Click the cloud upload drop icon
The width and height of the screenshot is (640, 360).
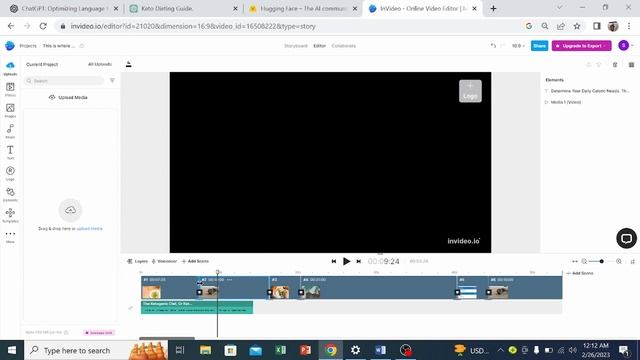[x=70, y=210]
